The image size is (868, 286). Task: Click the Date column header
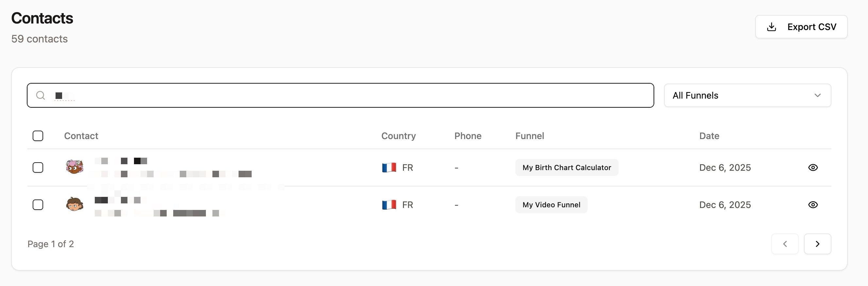coord(709,136)
